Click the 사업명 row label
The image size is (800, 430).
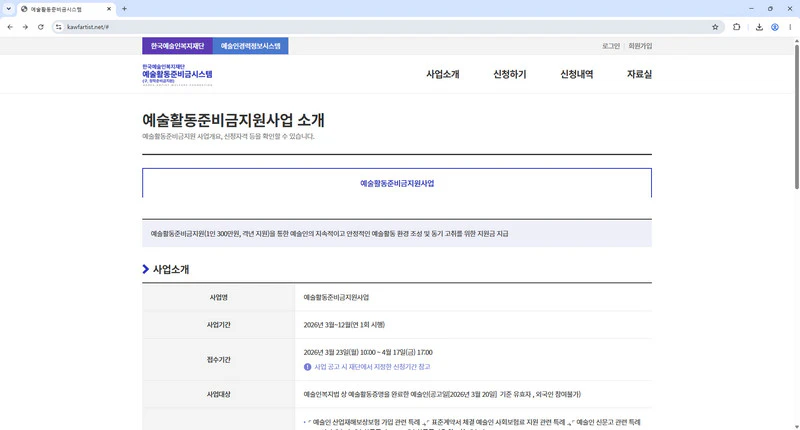click(218, 297)
